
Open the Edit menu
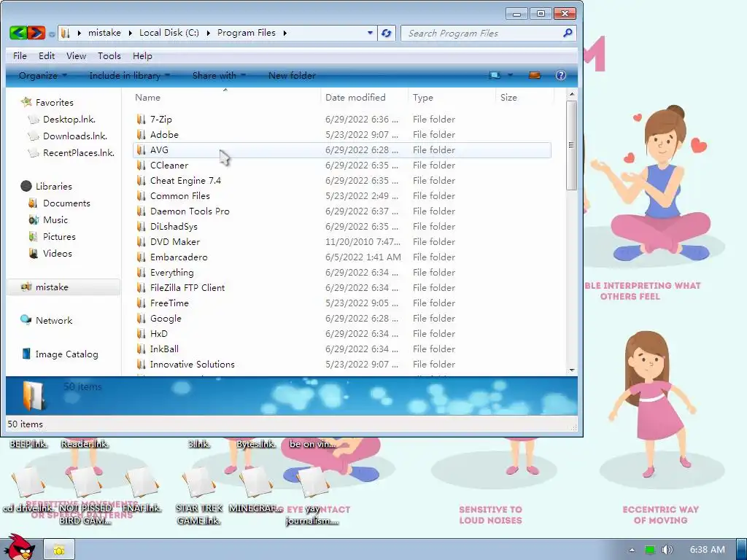47,55
